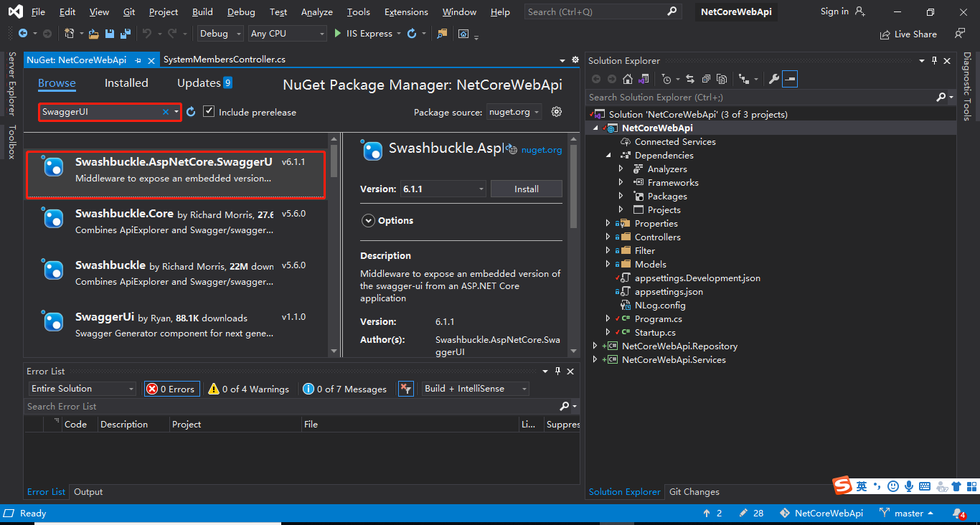Collapse All items in Solution Explorer

click(x=706, y=79)
